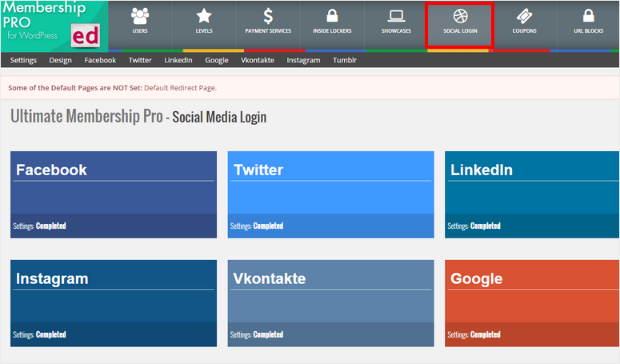The image size is (620, 364).
Task: Open the Tumblr submenu tab
Action: point(345,60)
